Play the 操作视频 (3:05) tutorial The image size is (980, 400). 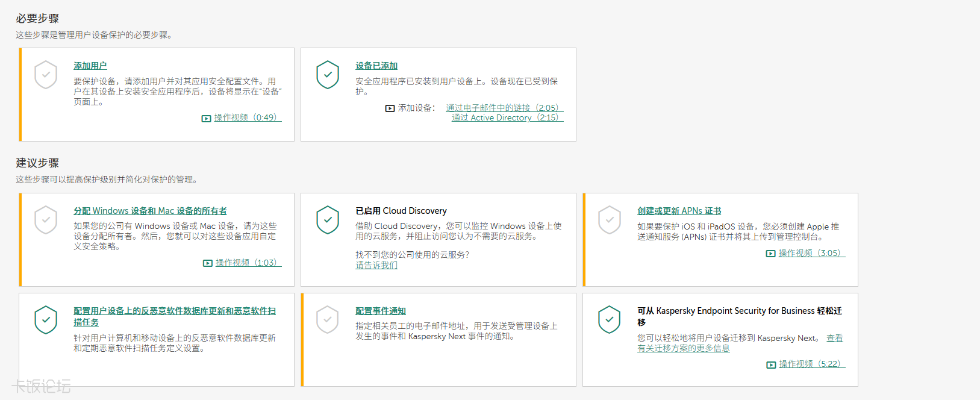(x=812, y=253)
